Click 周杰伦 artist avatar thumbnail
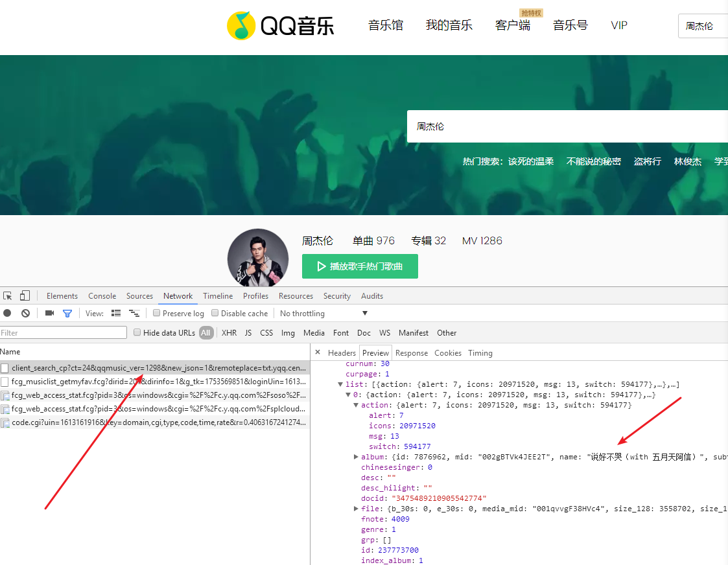The height and width of the screenshot is (565, 728). pyautogui.click(x=257, y=257)
